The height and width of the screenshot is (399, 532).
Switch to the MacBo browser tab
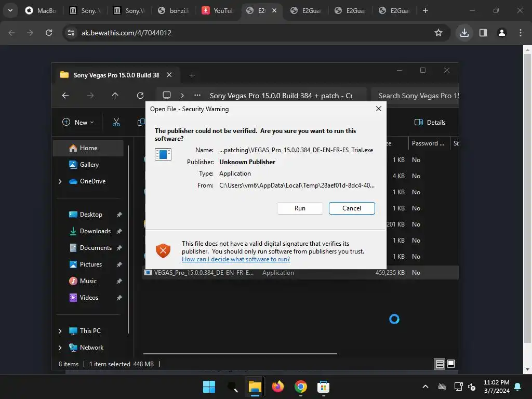point(41,10)
